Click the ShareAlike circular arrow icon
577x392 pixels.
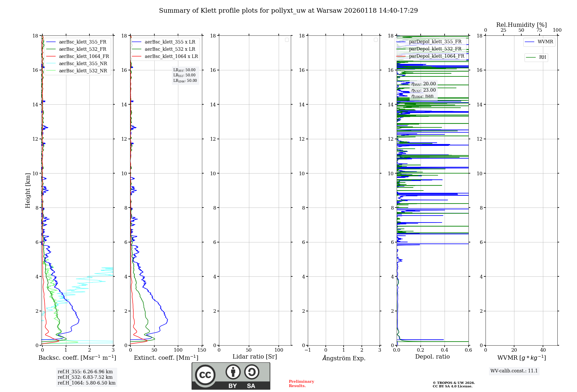[x=252, y=372]
